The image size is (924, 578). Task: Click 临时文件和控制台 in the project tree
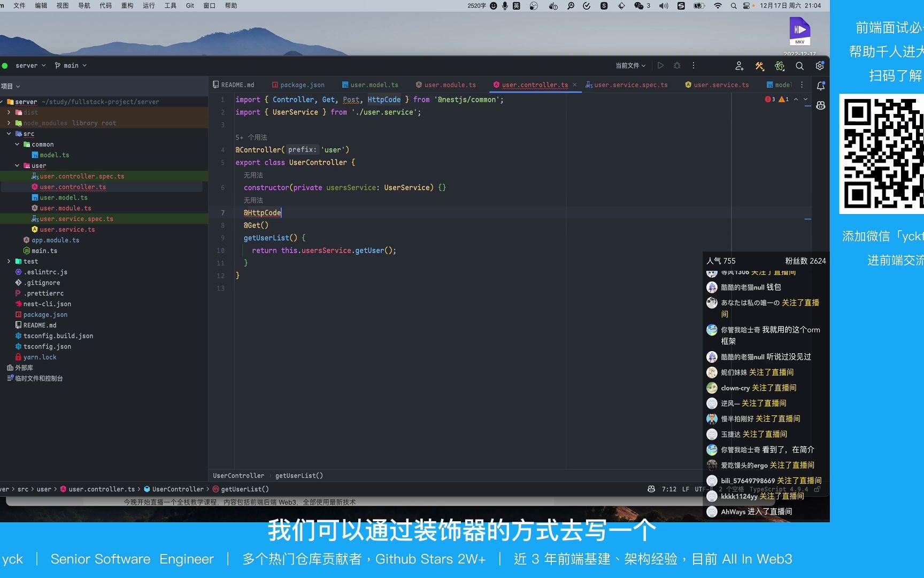point(35,379)
